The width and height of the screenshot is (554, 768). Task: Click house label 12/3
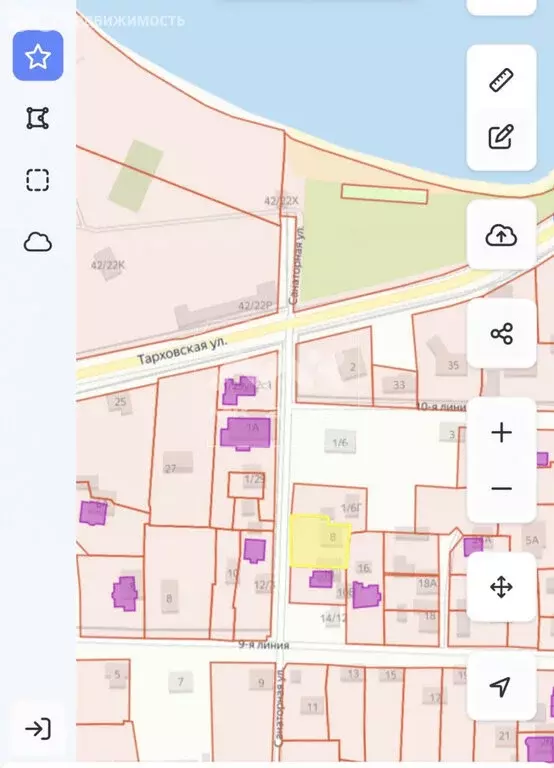(265, 585)
